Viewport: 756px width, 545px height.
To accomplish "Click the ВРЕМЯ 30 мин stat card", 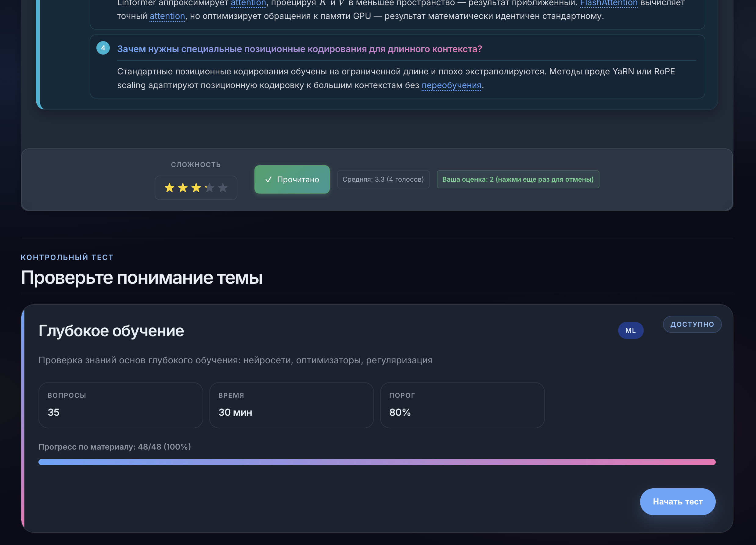I will tap(292, 405).
